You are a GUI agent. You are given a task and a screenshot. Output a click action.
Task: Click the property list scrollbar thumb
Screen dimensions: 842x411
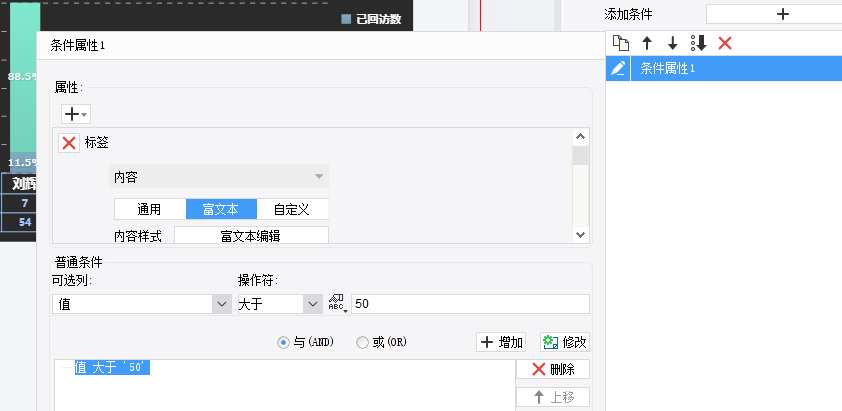tap(580, 155)
